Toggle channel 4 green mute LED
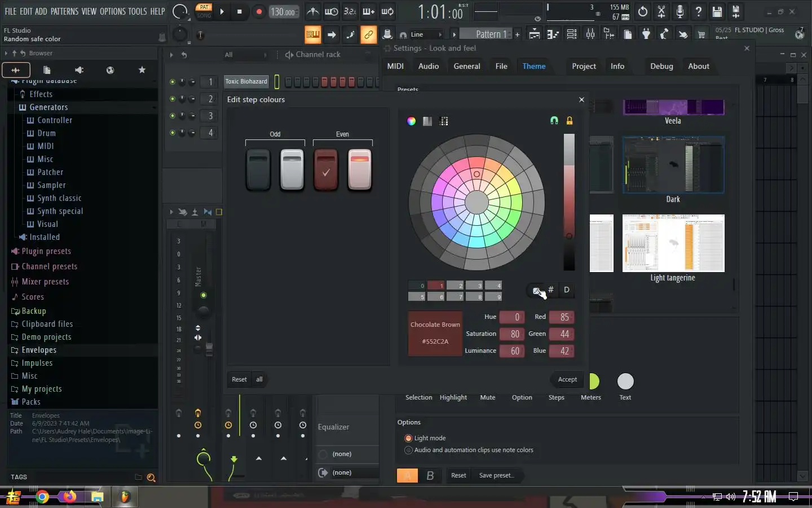 tap(173, 133)
